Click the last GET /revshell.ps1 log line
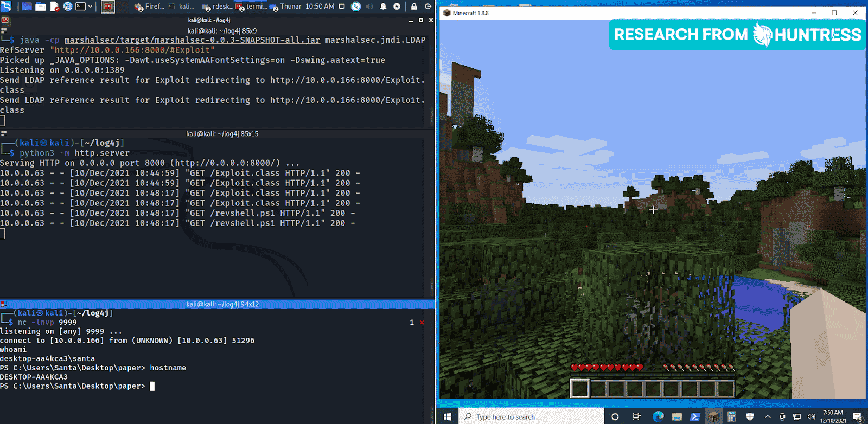868x424 pixels. coord(178,223)
